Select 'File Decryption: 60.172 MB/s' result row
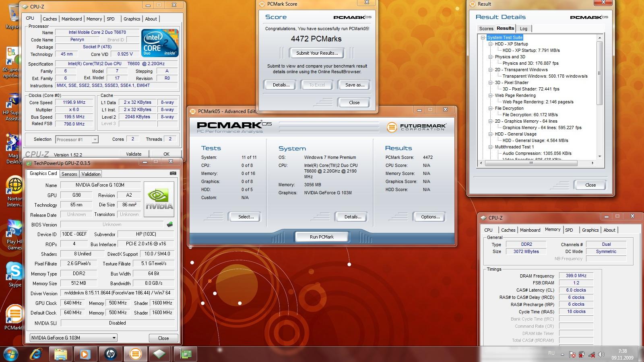Image resolution: width=644 pixels, height=362 pixels. click(x=530, y=115)
